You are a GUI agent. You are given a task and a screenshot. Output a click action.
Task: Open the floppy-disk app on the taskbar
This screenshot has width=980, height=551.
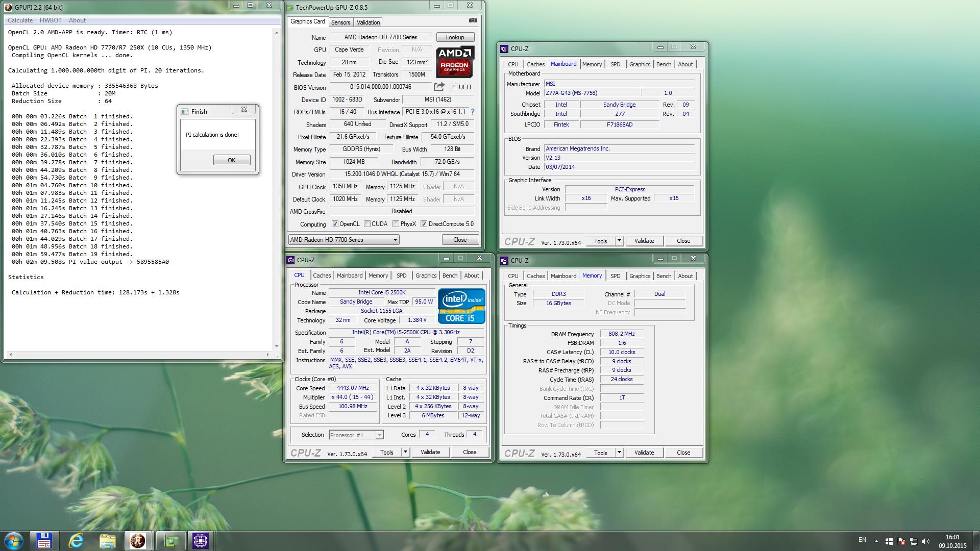point(44,541)
